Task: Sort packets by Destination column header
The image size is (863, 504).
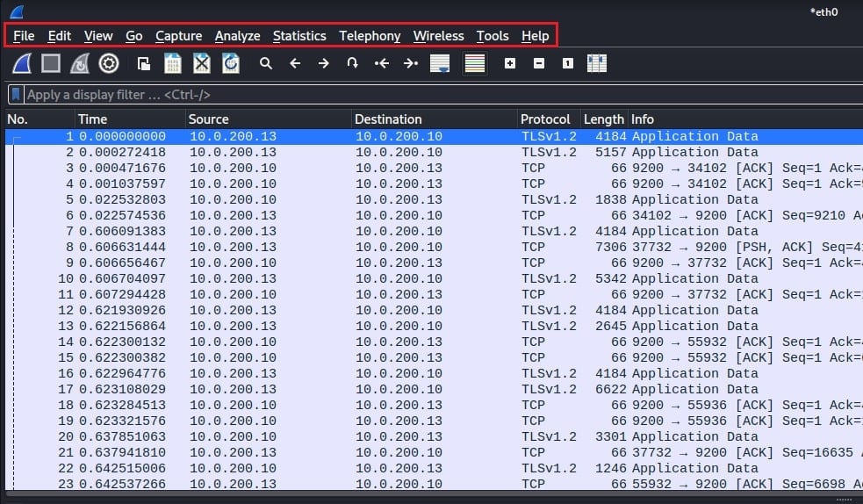Action: pos(435,119)
